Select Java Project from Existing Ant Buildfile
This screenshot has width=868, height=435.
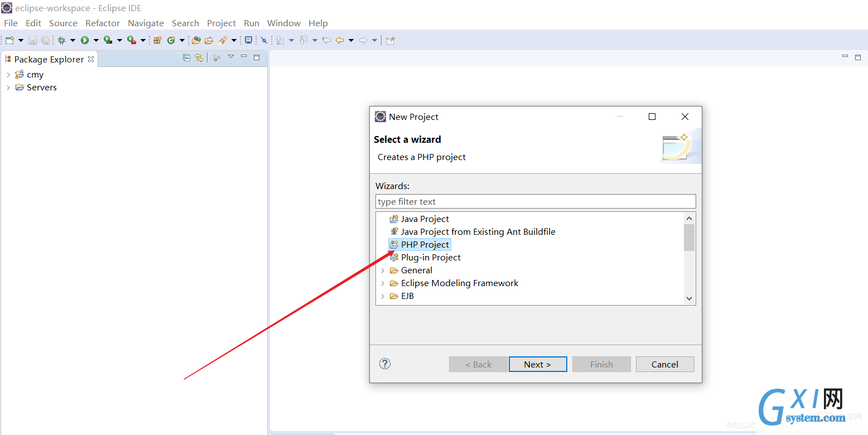pos(478,231)
